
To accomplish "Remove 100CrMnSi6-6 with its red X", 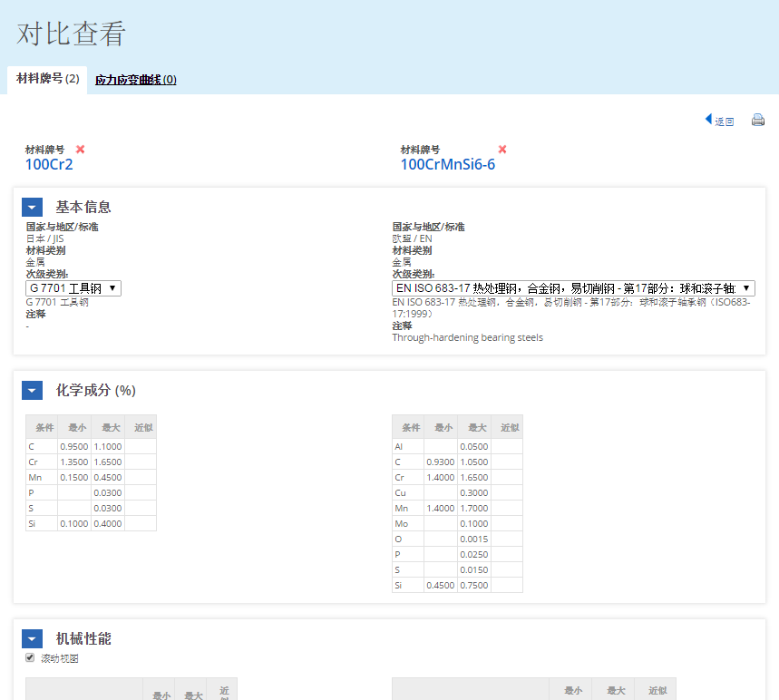I will click(502, 149).
